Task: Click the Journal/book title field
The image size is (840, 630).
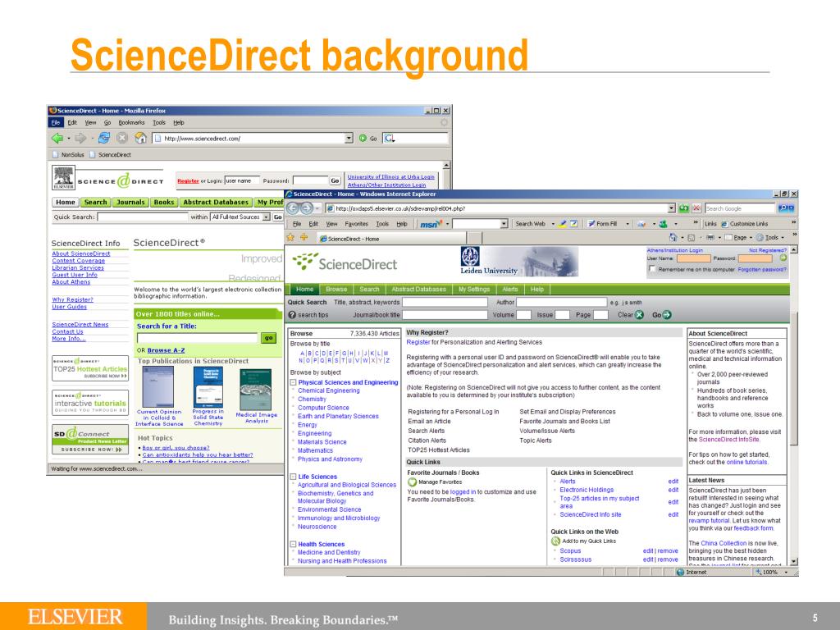Action: click(x=445, y=315)
